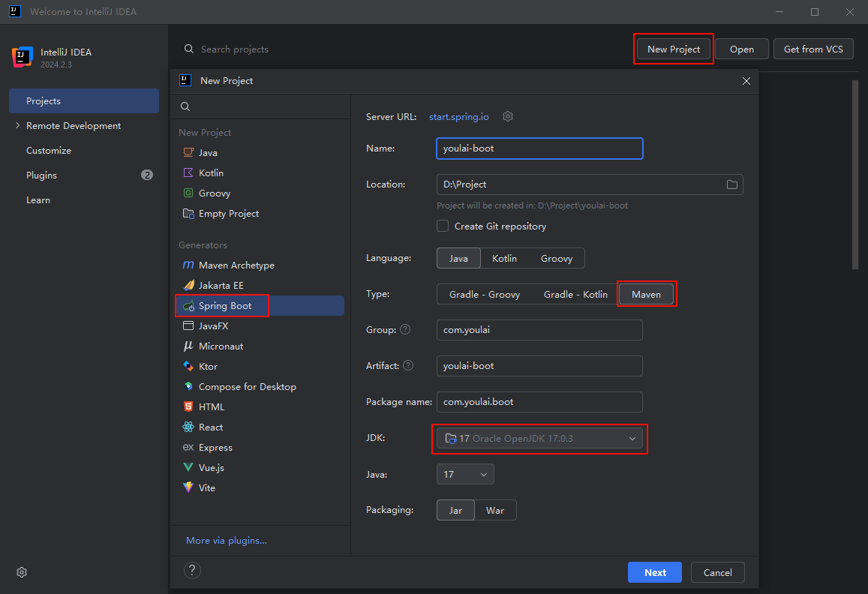Click the Empty Project icon
Screen dimensions: 868x594
pos(188,213)
